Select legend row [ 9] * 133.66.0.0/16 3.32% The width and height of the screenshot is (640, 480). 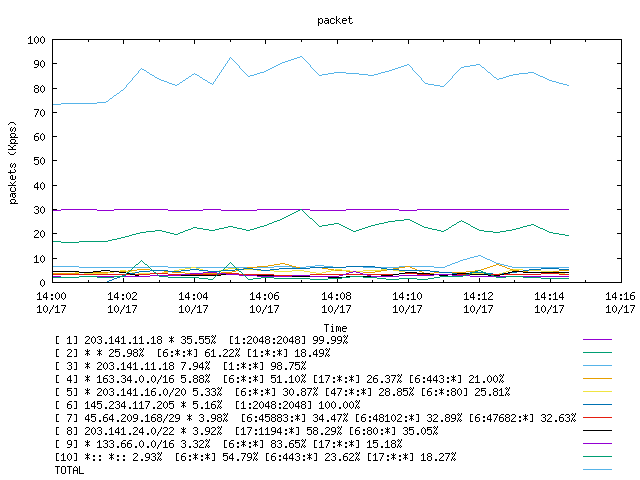coord(229,444)
